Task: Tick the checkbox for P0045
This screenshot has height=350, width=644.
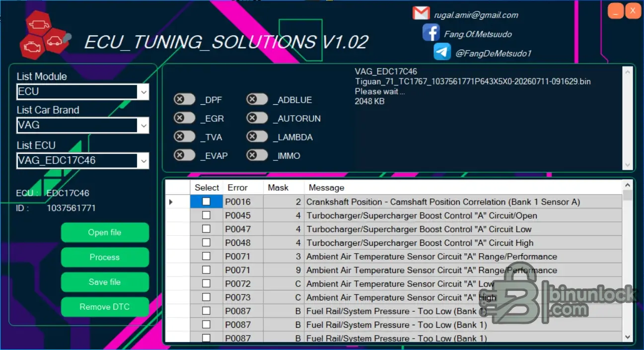Action: 206,215
